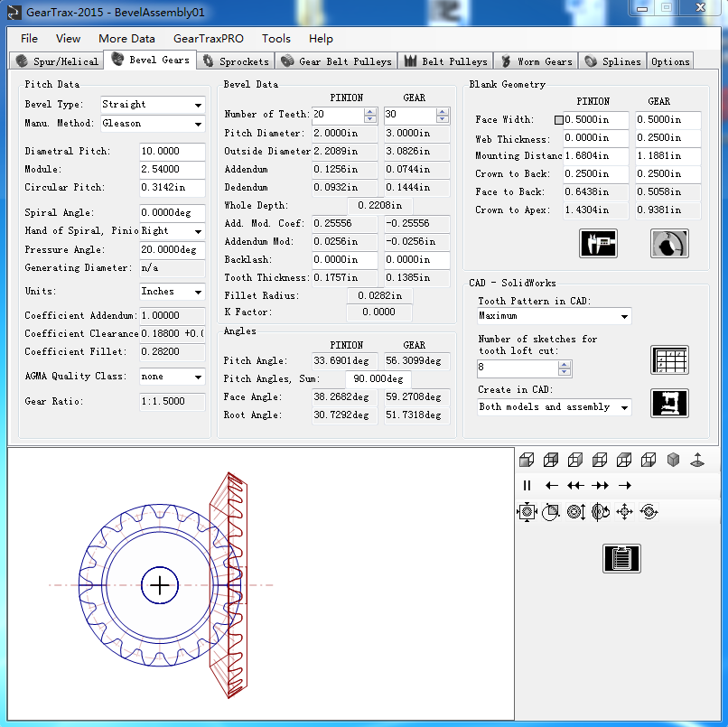
Task: Click the Create in CAD model button
Action: pos(669,403)
